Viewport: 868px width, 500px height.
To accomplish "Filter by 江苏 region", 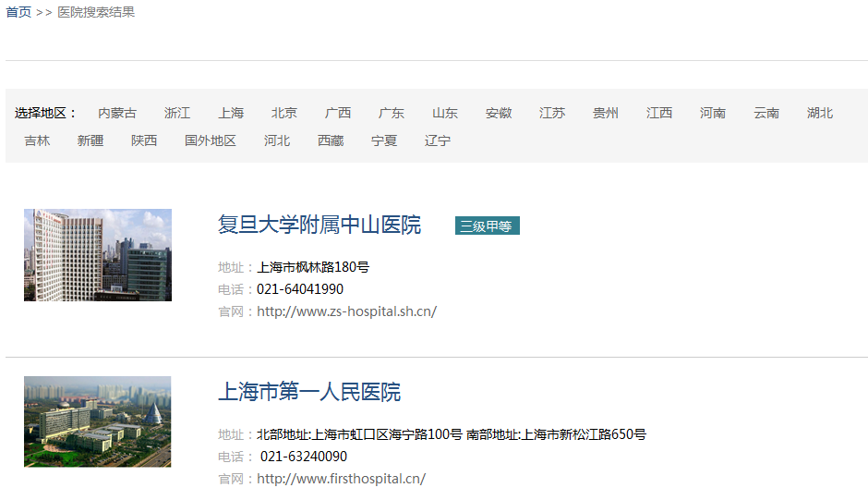I will [552, 113].
